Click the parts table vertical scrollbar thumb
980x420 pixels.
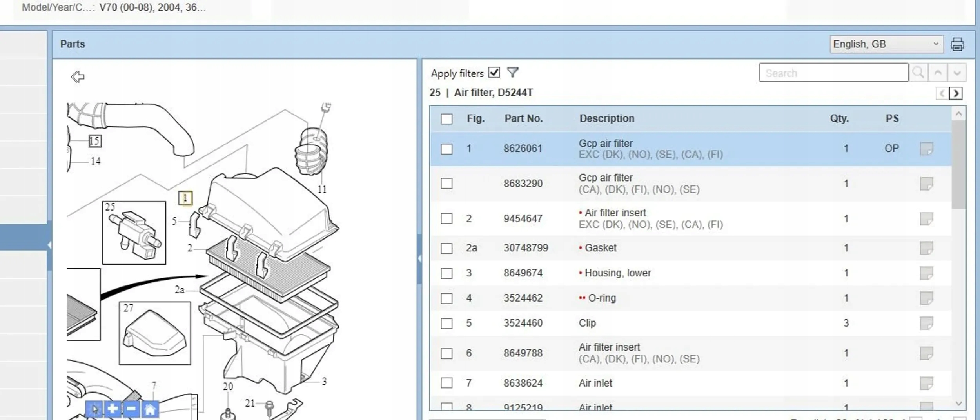point(958,165)
